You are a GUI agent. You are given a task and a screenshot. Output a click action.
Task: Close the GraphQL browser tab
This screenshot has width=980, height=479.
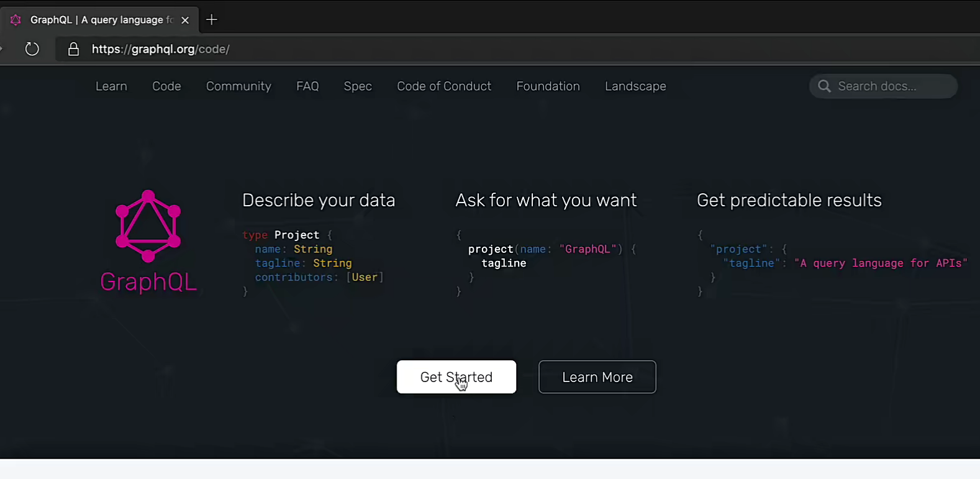pyautogui.click(x=185, y=20)
